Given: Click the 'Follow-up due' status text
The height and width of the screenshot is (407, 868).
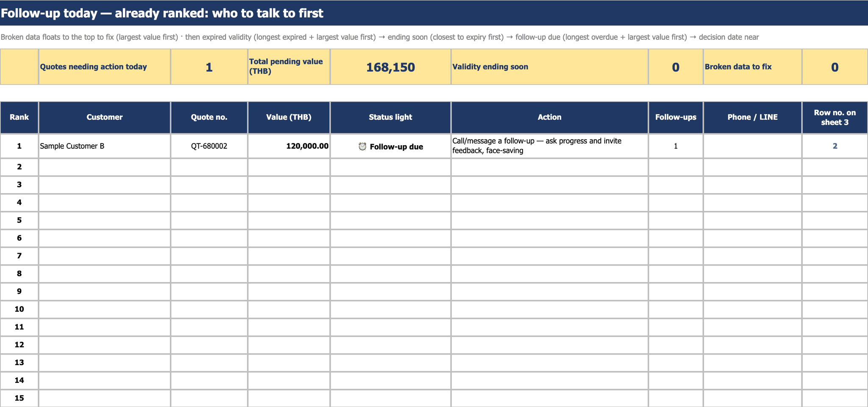Looking at the screenshot, I should (396, 147).
